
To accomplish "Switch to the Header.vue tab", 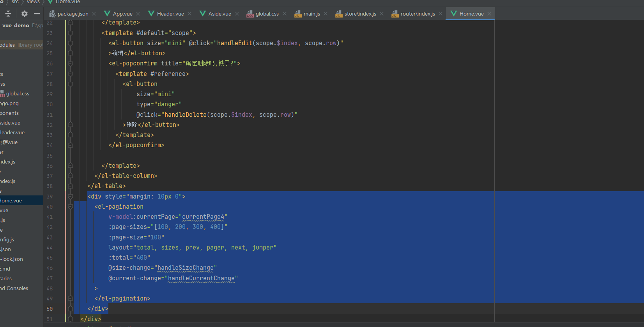I will [x=170, y=14].
